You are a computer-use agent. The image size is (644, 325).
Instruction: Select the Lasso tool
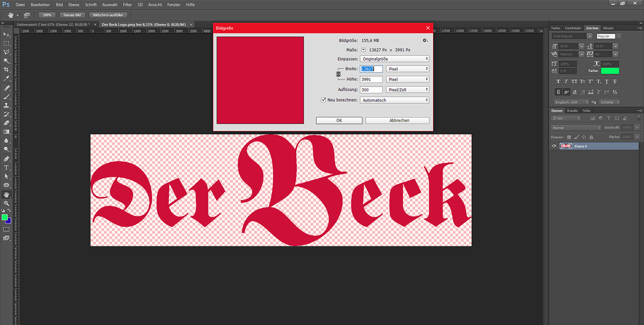7,52
